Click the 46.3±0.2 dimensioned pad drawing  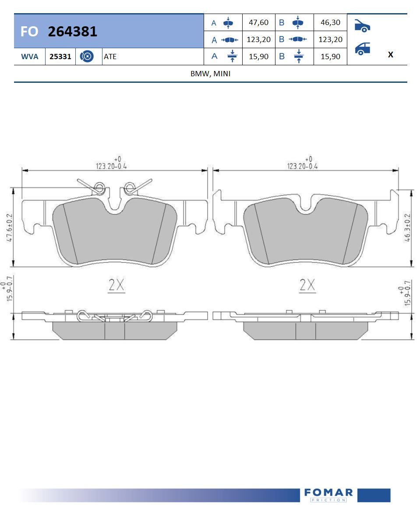click(x=305, y=231)
